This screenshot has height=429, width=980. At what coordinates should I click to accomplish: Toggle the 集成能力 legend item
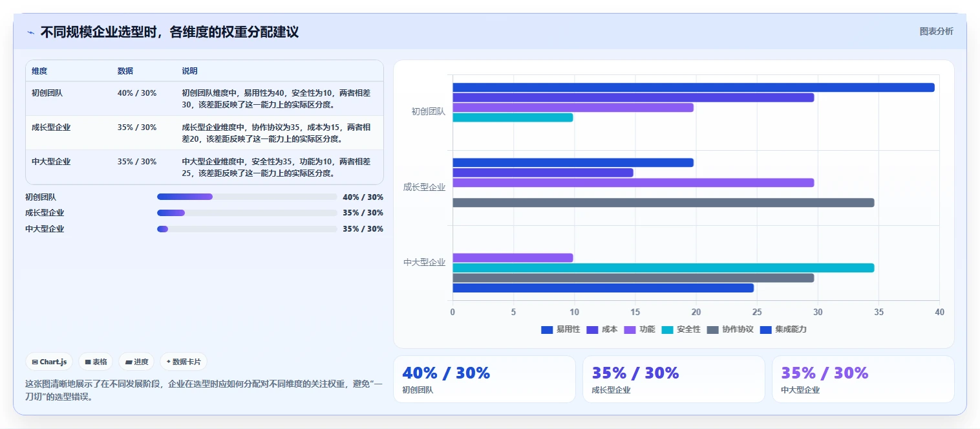783,329
